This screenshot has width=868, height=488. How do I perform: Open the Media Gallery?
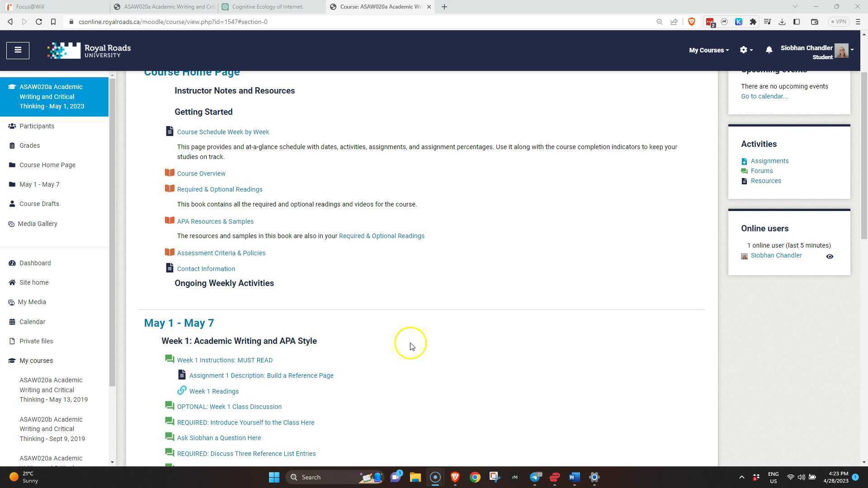click(38, 224)
